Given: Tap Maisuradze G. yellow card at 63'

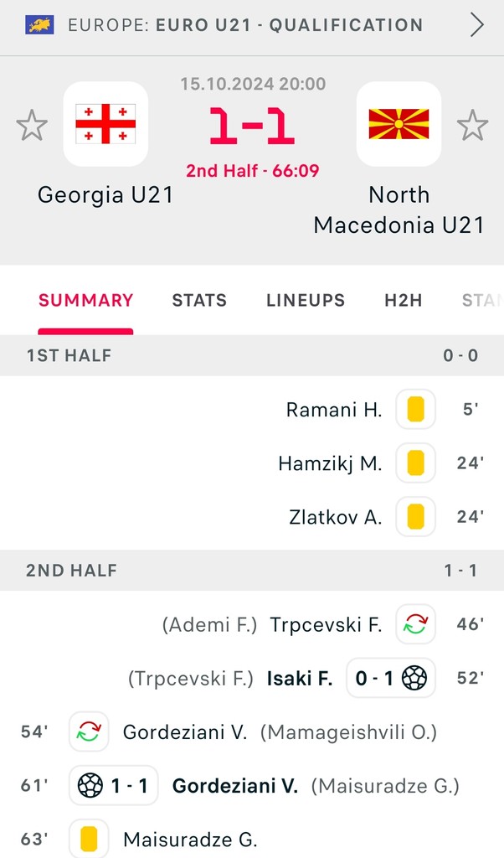Looking at the screenshot, I should (89, 840).
